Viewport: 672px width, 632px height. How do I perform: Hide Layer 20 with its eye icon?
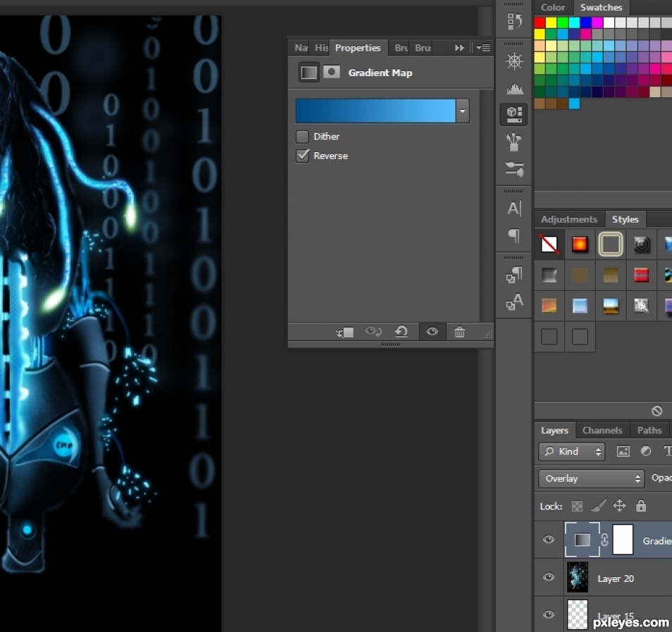549,577
